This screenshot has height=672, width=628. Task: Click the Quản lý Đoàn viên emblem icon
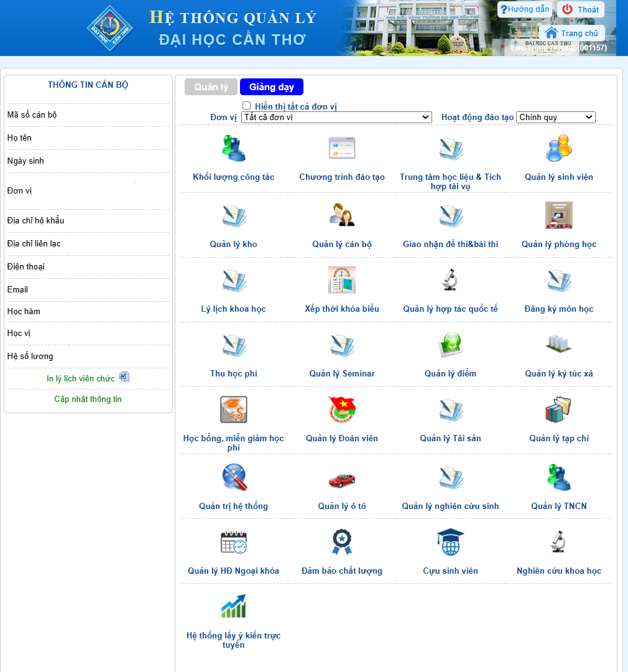[x=341, y=410]
